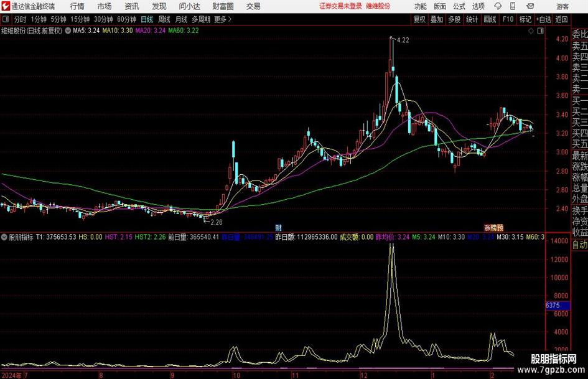The image size is (588, 379).
Task: Select the 多周期 tab
Action: (x=201, y=19)
